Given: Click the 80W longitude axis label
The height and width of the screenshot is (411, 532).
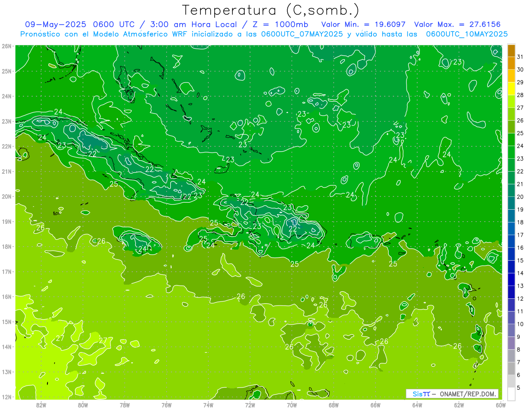Looking at the screenshot, I should click(83, 405).
